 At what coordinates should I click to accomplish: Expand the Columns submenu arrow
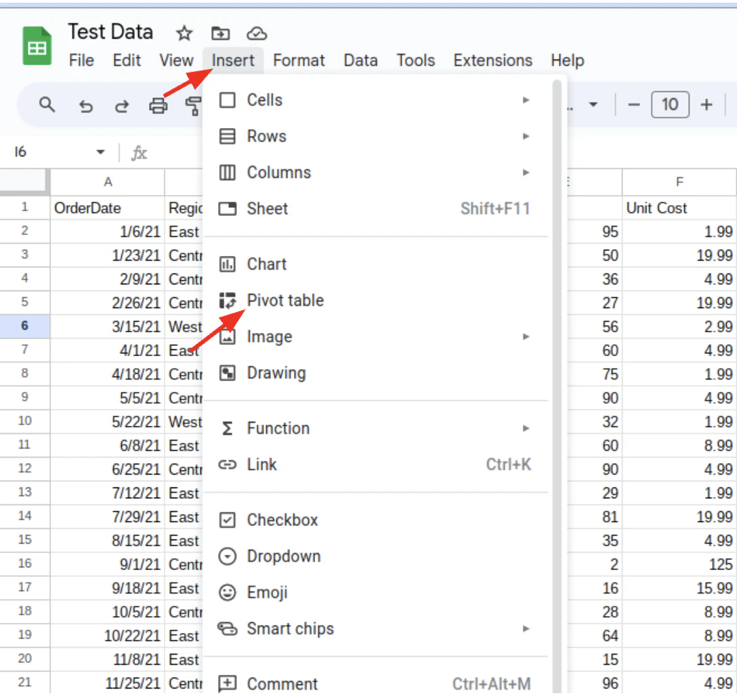(526, 173)
